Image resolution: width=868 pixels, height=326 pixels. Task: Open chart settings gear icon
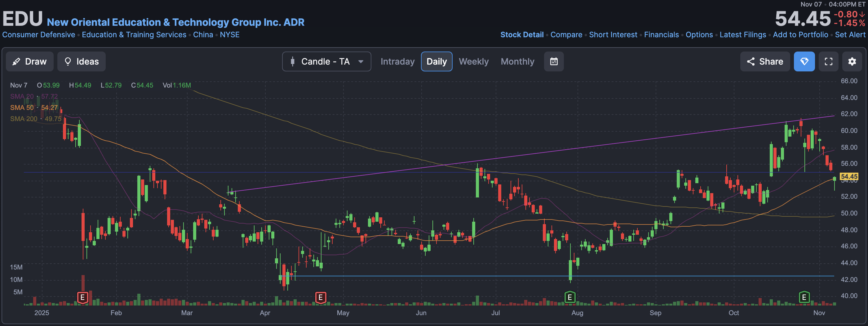pos(852,61)
